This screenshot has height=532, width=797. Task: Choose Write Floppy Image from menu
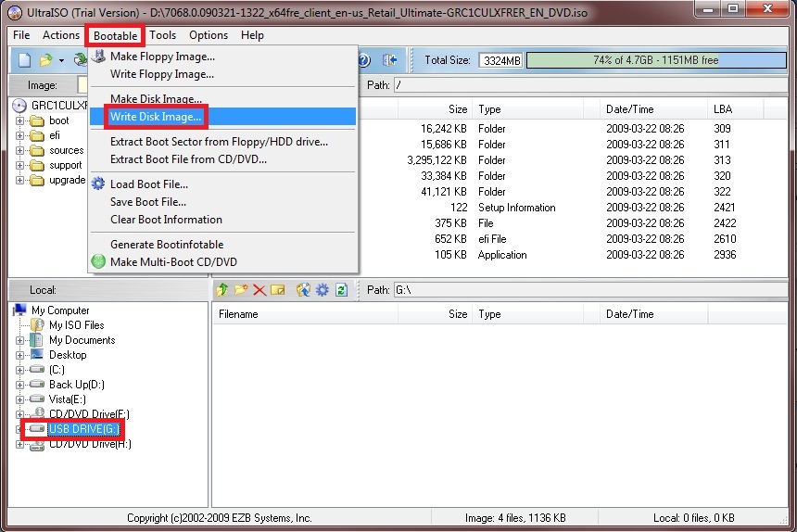tap(222, 73)
